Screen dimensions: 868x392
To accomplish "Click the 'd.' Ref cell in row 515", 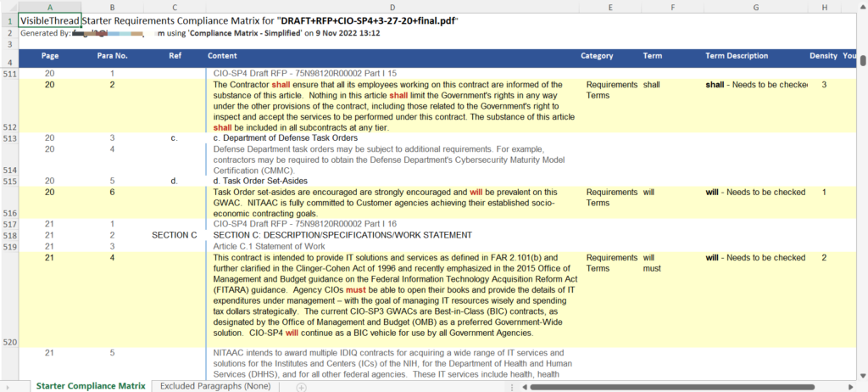I will pyautogui.click(x=175, y=181).
